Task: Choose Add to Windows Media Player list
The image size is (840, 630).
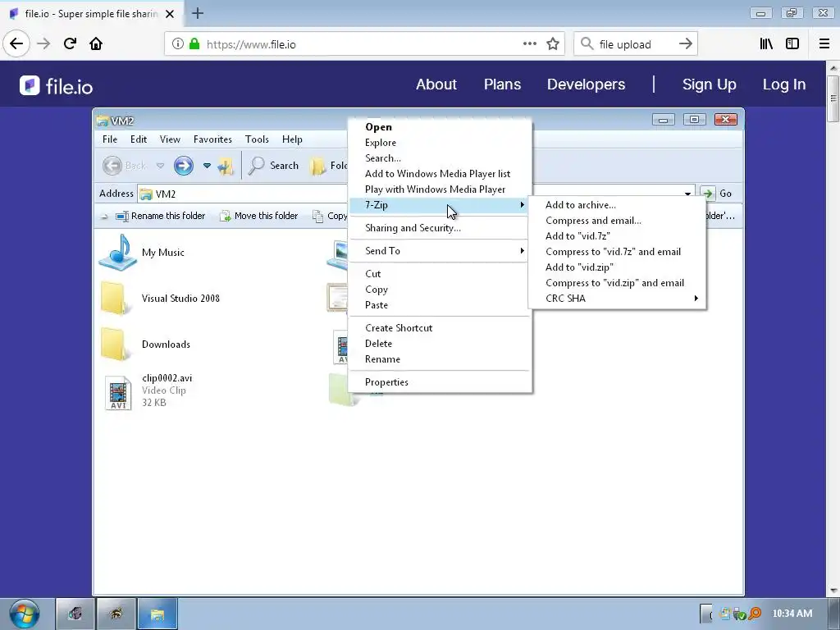Action: coord(440,174)
